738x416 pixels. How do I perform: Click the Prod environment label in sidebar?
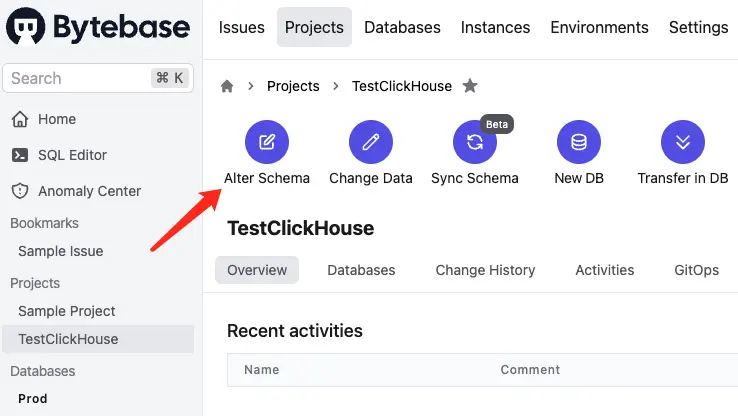point(32,399)
